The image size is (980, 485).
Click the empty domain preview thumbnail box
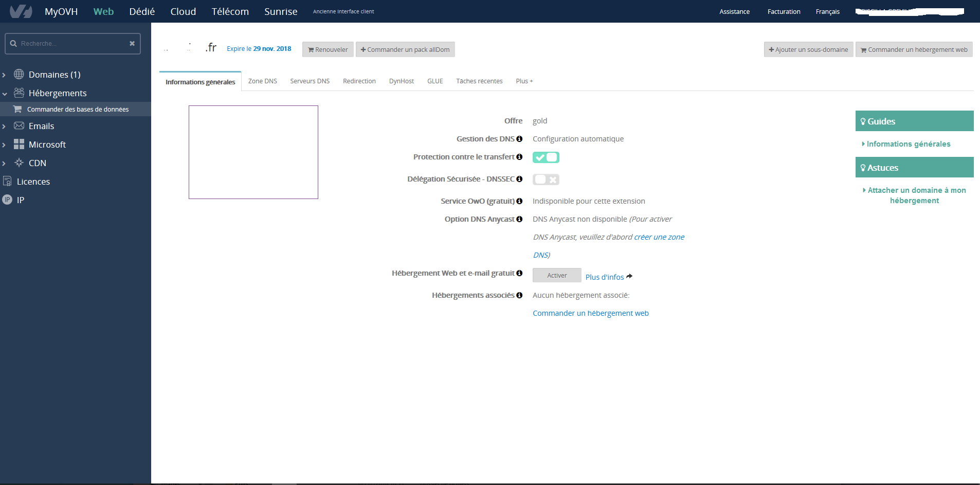coord(253,152)
